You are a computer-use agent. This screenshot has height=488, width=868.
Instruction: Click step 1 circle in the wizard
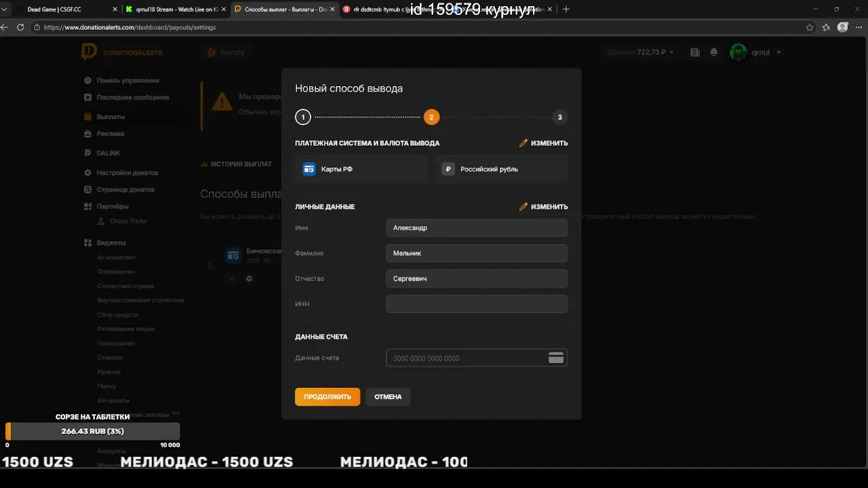[x=302, y=117]
